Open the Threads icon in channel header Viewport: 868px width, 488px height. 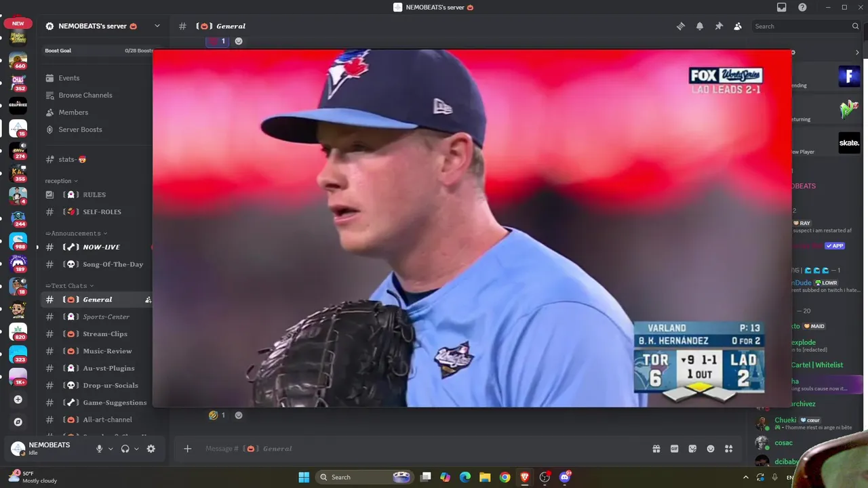tap(681, 26)
